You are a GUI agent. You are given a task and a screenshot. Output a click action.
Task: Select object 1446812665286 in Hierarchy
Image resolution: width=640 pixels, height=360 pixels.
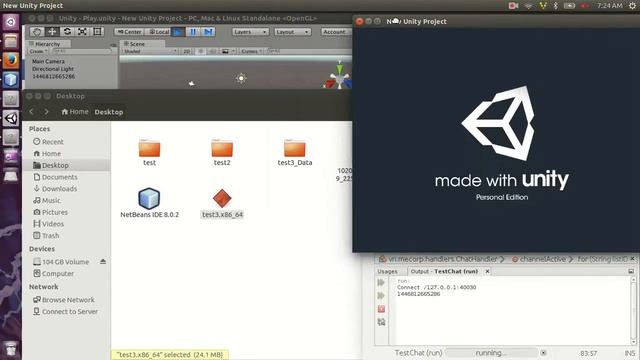click(53, 76)
